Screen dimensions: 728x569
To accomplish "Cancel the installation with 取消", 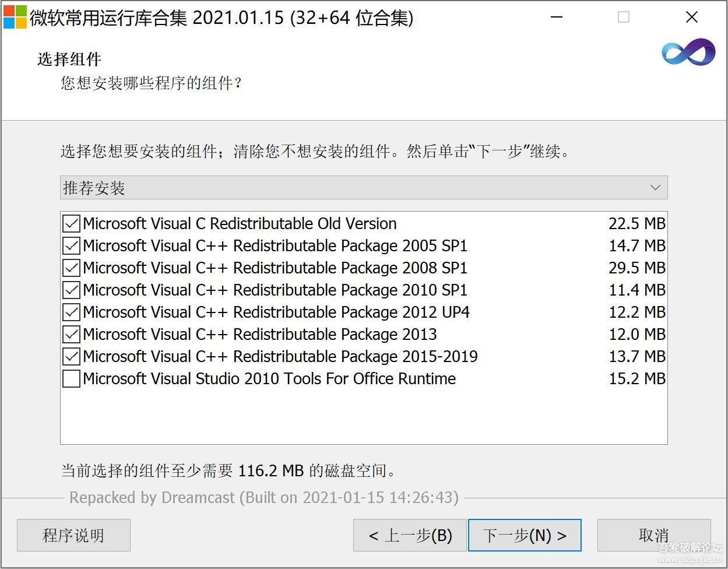I will (653, 535).
